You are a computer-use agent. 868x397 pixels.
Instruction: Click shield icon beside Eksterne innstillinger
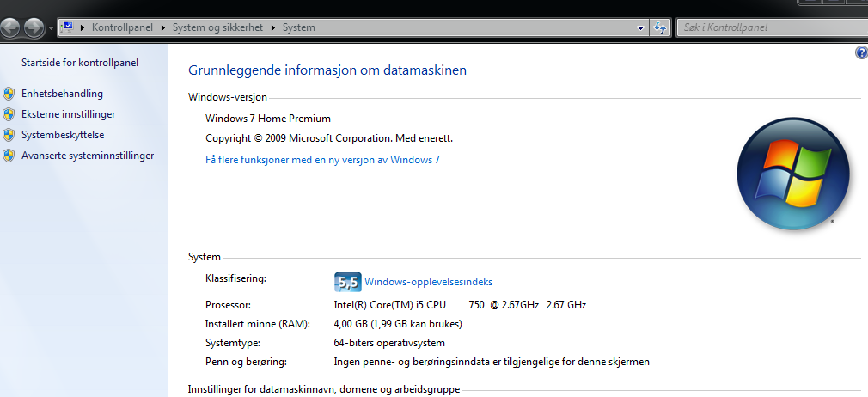coord(9,114)
